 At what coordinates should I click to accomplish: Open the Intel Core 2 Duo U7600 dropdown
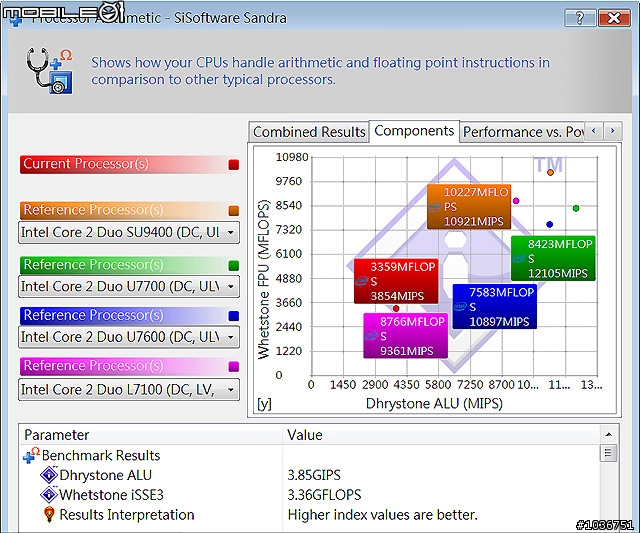pos(129,337)
